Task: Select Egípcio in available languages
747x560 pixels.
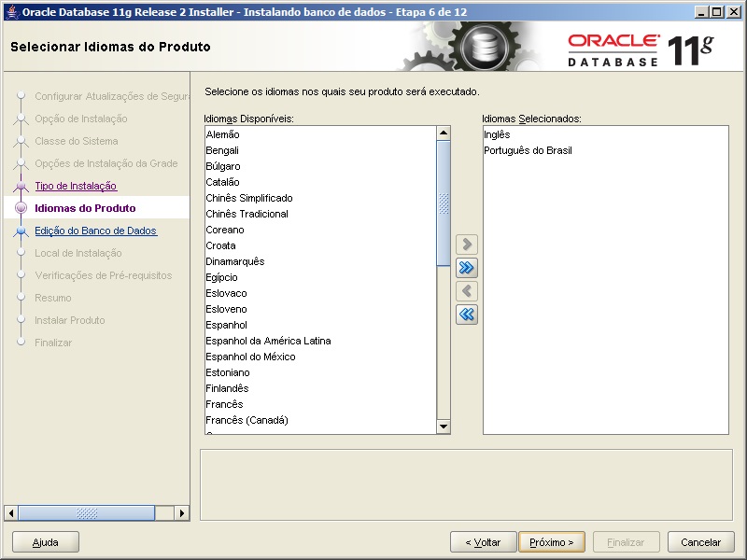Action: [x=320, y=277]
